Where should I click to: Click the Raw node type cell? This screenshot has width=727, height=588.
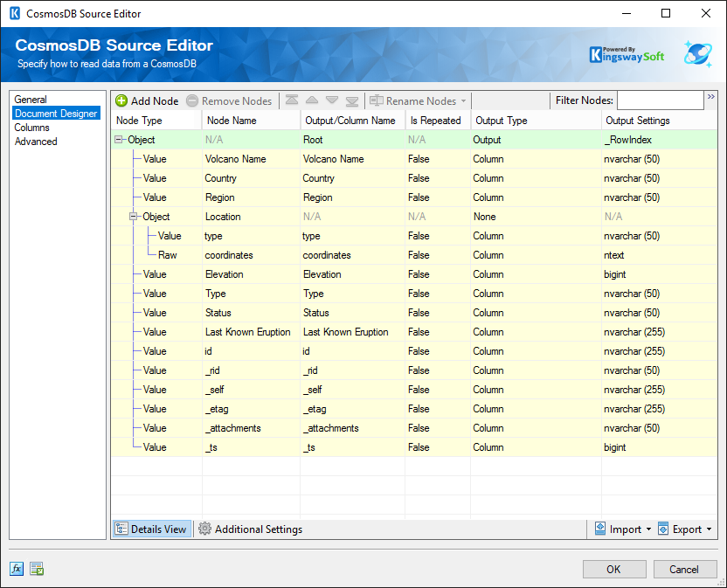pos(167,255)
